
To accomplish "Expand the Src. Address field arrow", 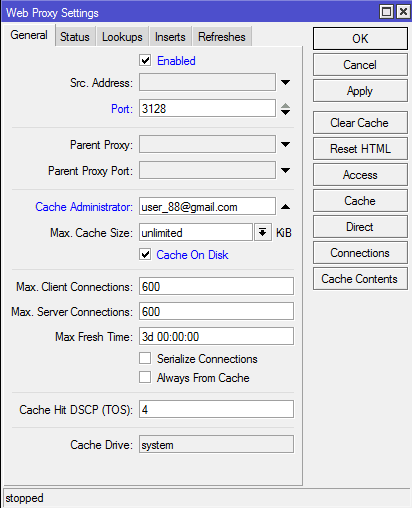I will [x=285, y=82].
